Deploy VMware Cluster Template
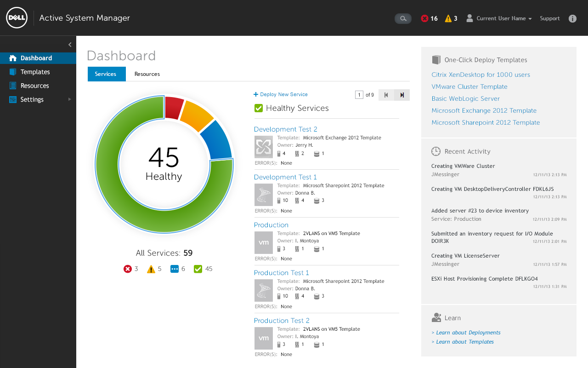This screenshot has height=368, width=588. point(469,86)
